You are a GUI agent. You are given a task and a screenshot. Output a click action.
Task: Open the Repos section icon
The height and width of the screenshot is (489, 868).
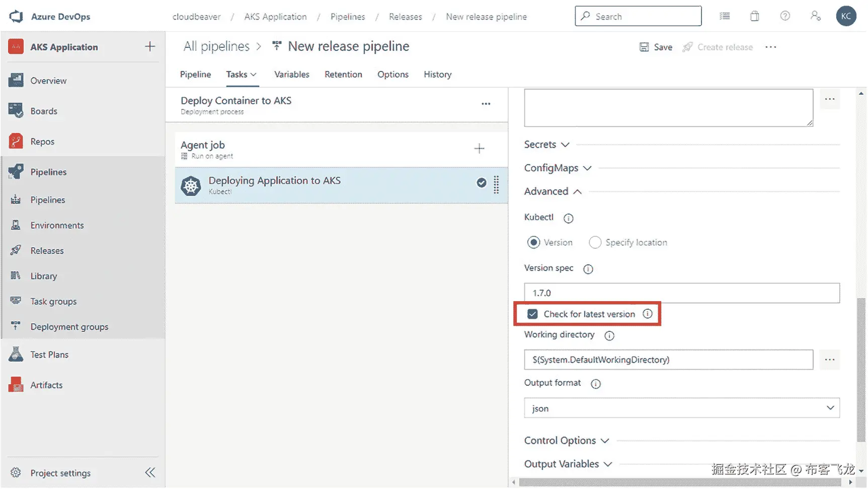pyautogui.click(x=16, y=142)
